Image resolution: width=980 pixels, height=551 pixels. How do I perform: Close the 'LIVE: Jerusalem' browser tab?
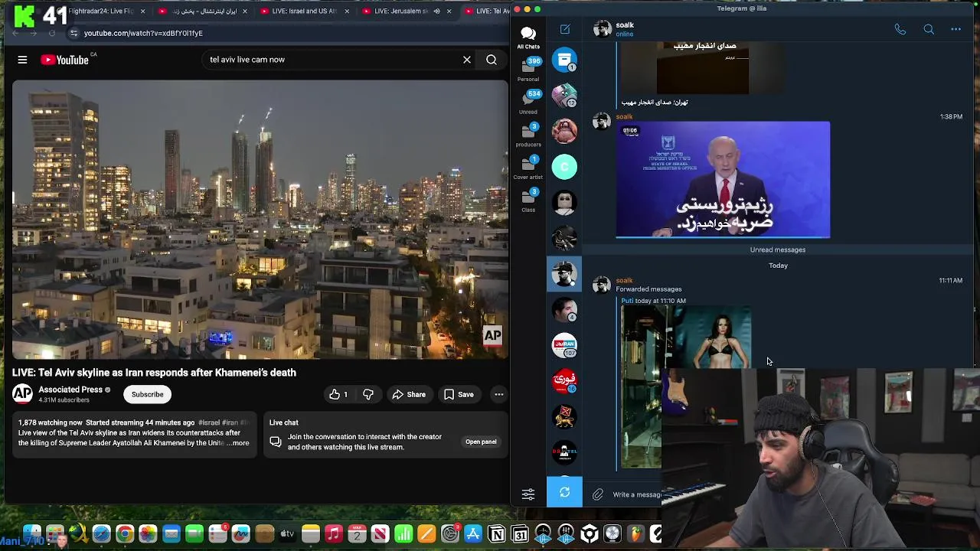pyautogui.click(x=449, y=11)
